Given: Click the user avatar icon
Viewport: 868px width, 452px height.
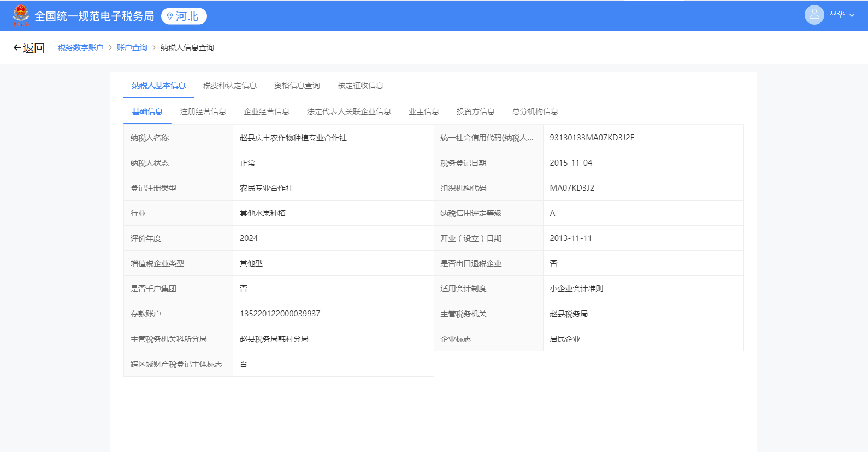Looking at the screenshot, I should [x=814, y=15].
